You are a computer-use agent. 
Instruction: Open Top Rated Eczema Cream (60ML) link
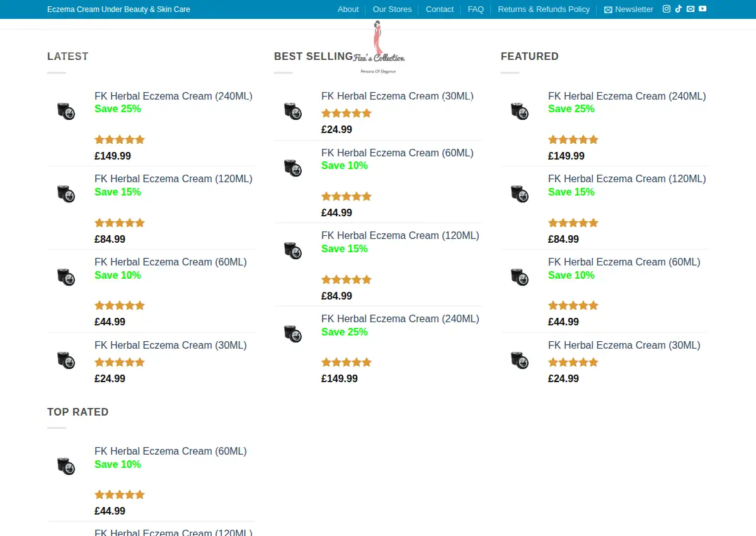[171, 452]
